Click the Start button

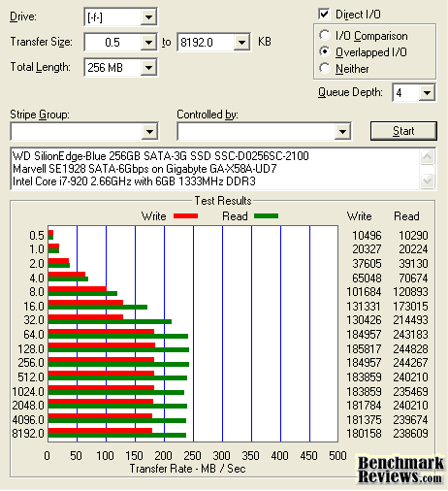pos(403,131)
